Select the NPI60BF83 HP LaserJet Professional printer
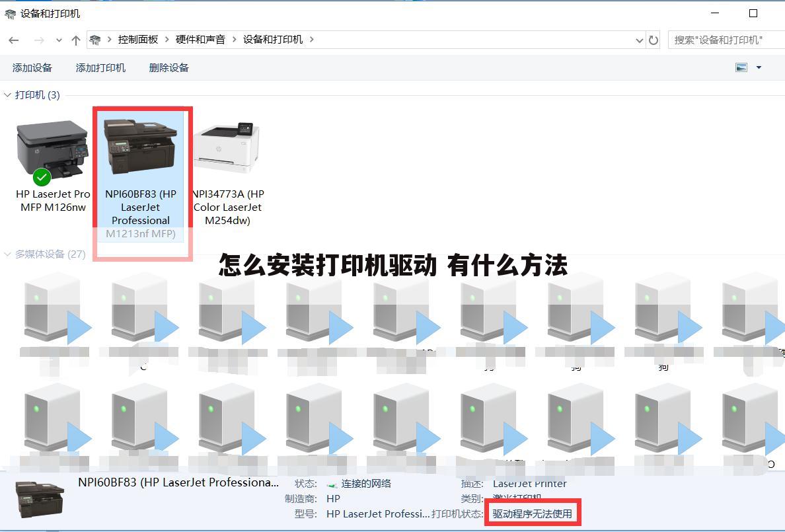Image resolution: width=785 pixels, height=532 pixels. (x=141, y=175)
